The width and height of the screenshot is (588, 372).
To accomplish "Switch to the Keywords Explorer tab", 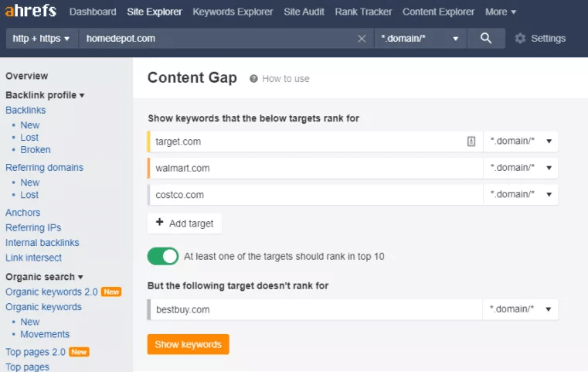I will pyautogui.click(x=233, y=12).
